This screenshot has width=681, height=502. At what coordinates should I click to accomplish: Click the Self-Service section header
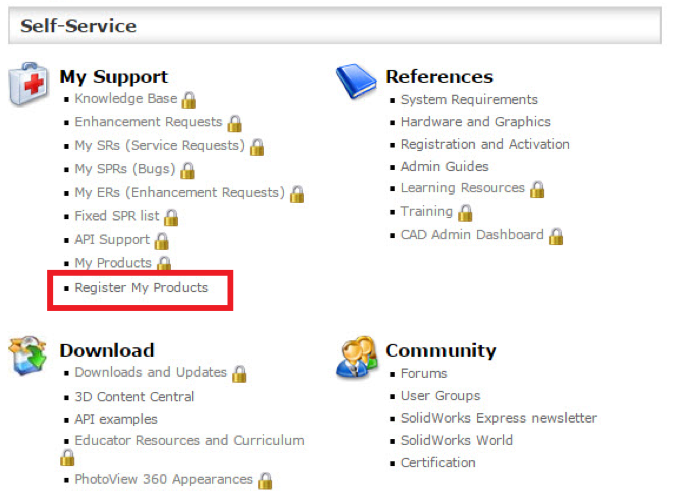[79, 25]
